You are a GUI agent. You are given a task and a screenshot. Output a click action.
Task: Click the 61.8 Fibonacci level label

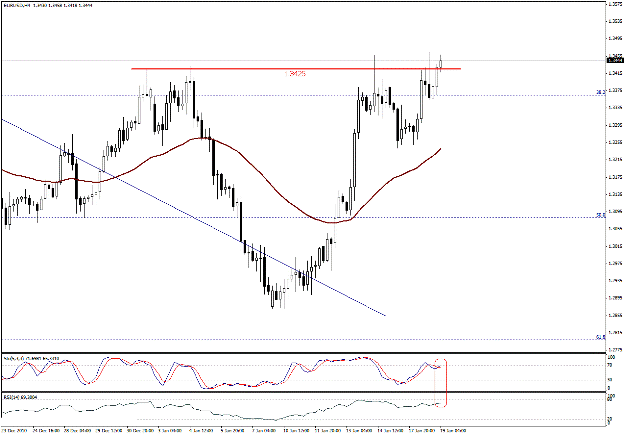coord(599,337)
